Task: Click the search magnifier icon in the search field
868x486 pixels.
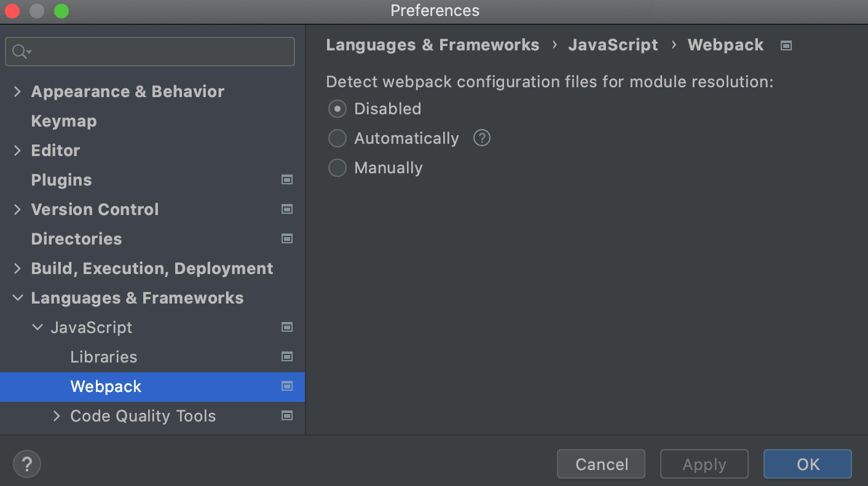Action: click(21, 52)
